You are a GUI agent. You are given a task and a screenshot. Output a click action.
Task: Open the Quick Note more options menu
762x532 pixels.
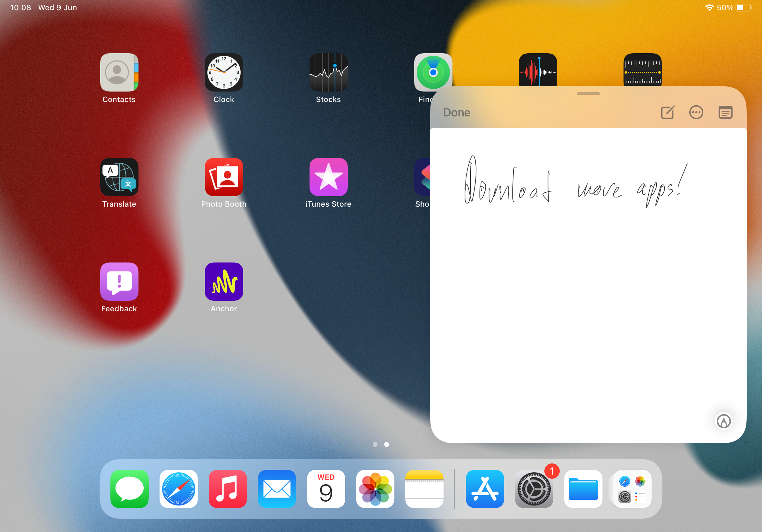(696, 113)
